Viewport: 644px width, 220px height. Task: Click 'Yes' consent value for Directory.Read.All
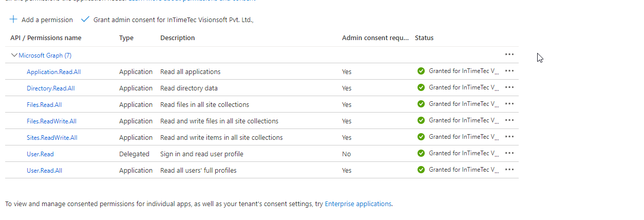click(x=347, y=88)
